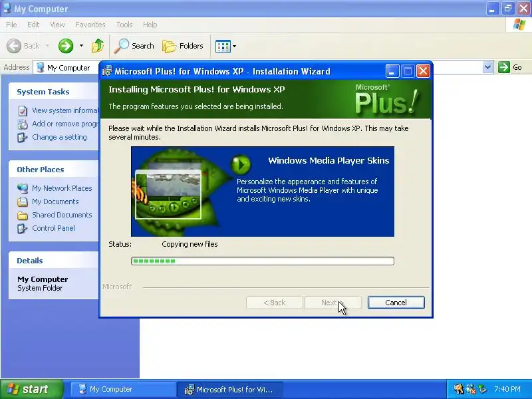Open the Forward history dropdown arrow

click(x=81, y=46)
